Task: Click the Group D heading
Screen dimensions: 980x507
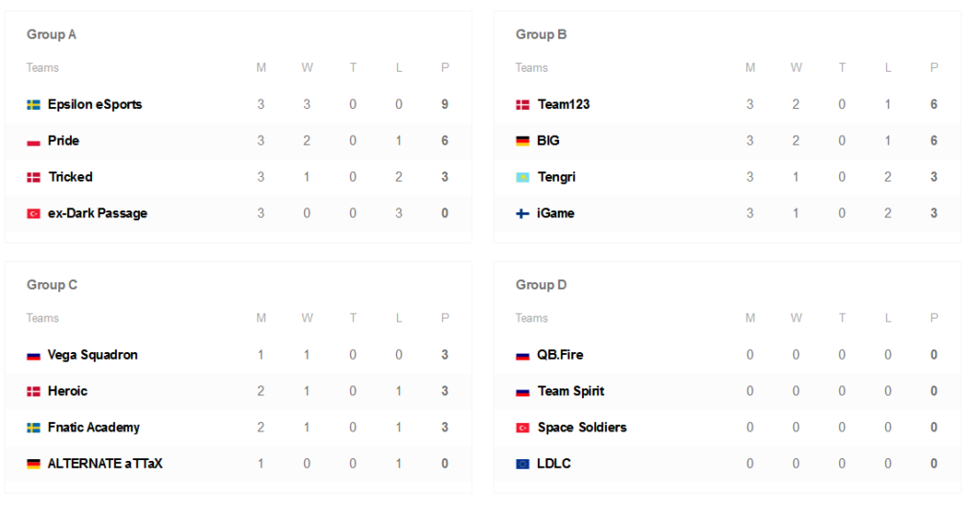Action: [x=542, y=285]
